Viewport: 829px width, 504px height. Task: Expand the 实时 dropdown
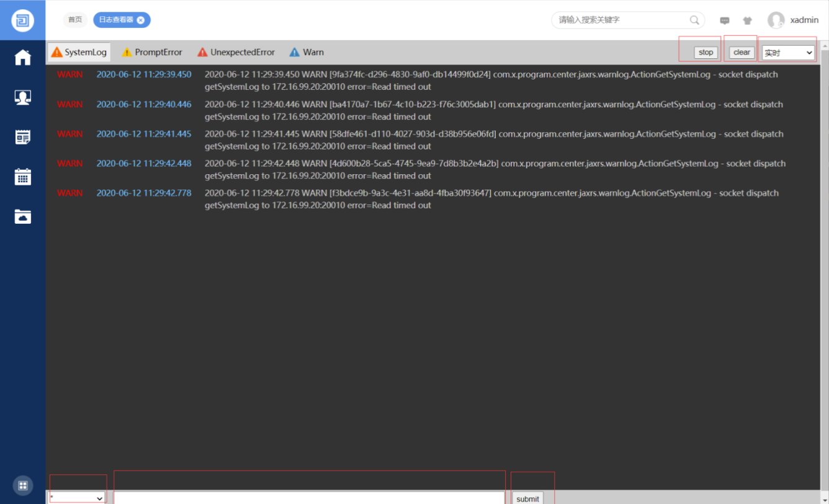788,53
